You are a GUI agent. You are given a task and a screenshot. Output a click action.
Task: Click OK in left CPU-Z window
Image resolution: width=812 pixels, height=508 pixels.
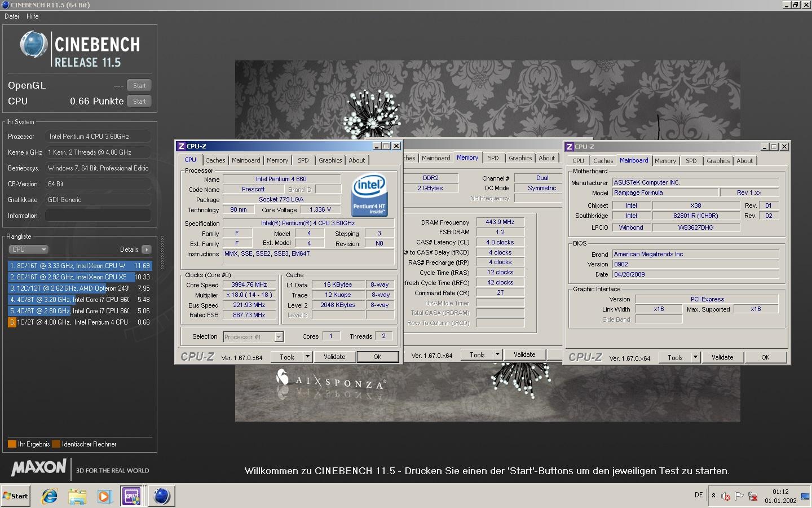click(377, 357)
